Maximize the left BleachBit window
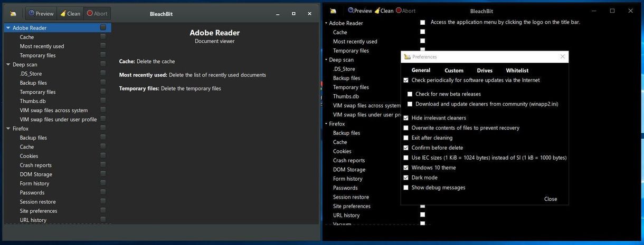Screen dimensions: 644x245 tap(293, 14)
